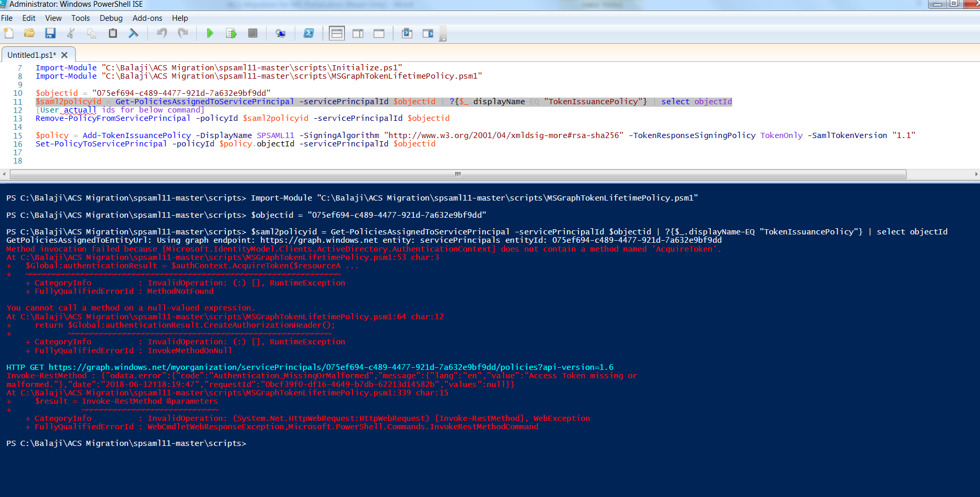The width and height of the screenshot is (980, 497).
Task: Click the SPSAML11 display name in line 15
Action: [275, 135]
